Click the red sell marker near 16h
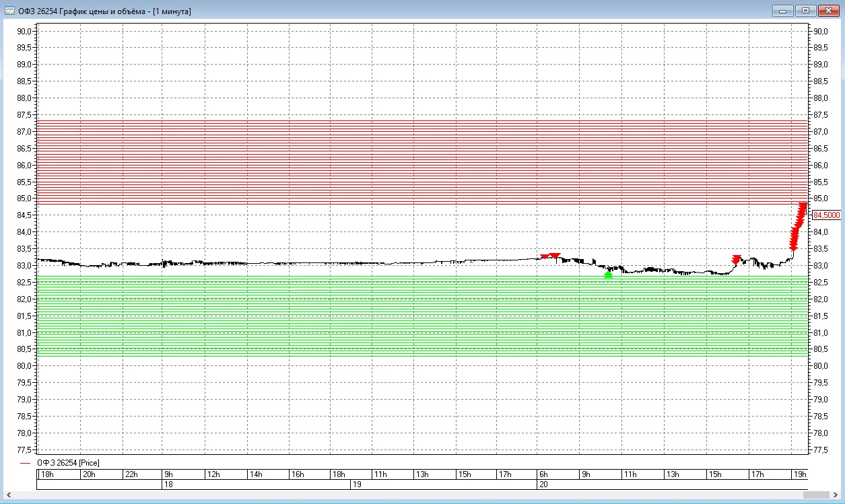This screenshot has width=845, height=504. (737, 259)
